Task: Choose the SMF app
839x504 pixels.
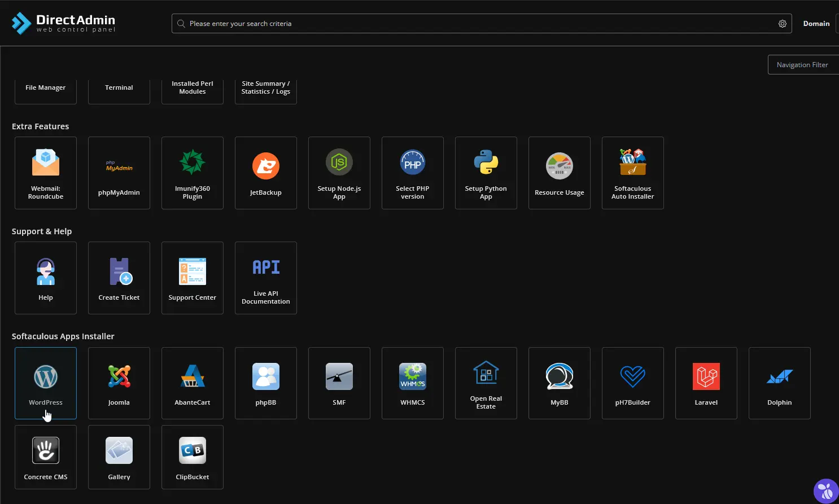Action: click(x=339, y=383)
